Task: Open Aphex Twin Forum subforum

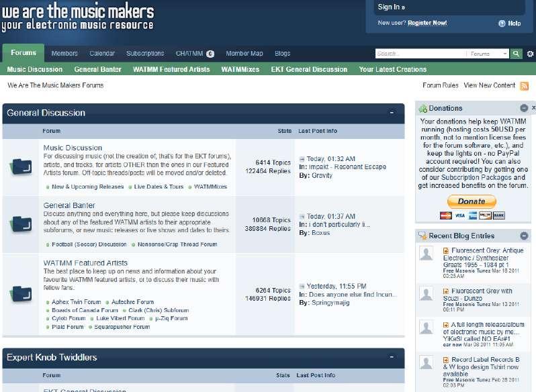Action: [x=77, y=302]
